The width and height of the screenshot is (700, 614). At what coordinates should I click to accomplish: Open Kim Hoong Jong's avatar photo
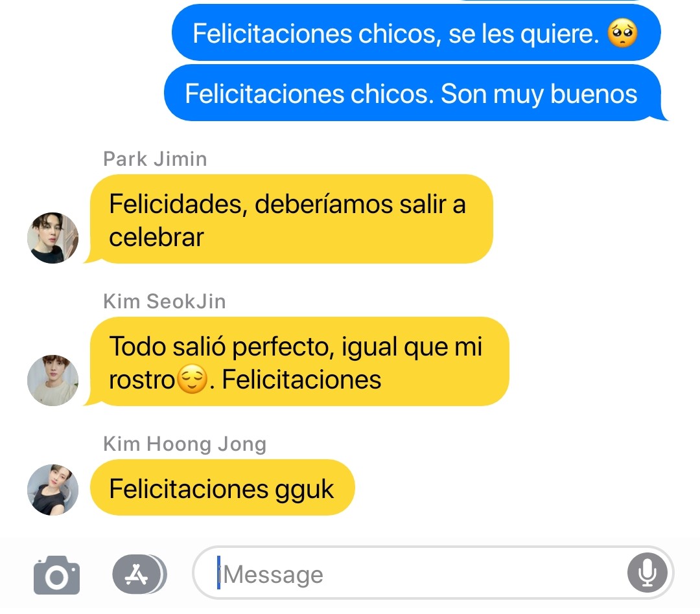tap(52, 490)
